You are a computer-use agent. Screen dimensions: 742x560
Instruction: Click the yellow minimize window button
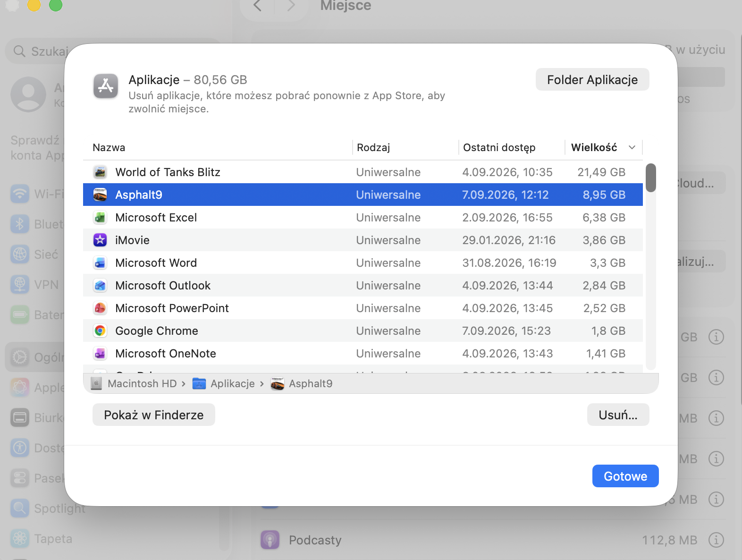point(34,5)
